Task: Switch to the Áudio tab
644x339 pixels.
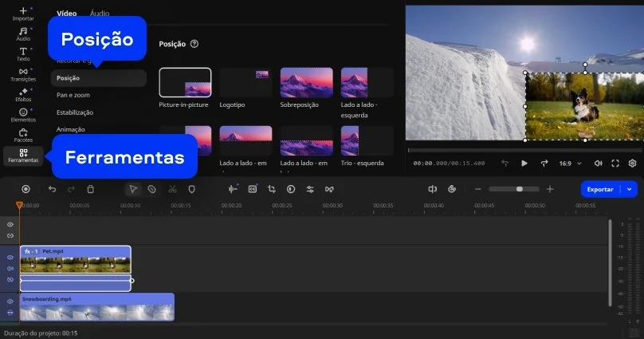Action: 100,14
